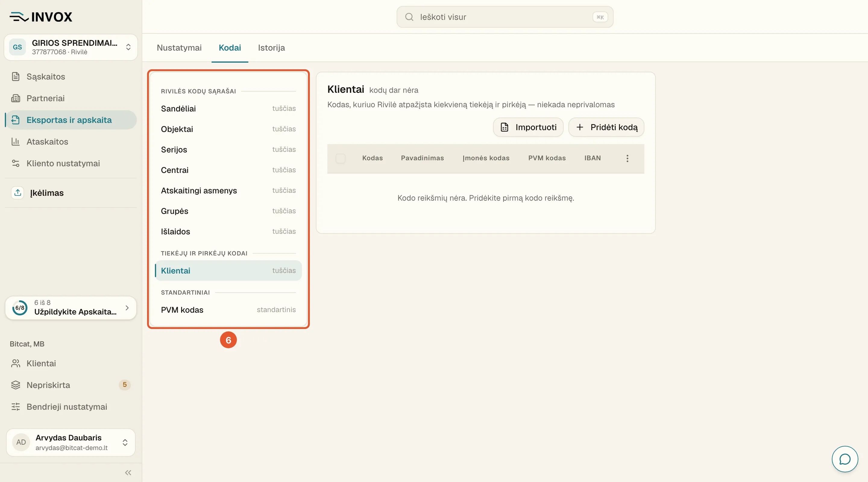Tick the select-all checkbox in table header
The height and width of the screenshot is (482, 868).
[x=340, y=158]
